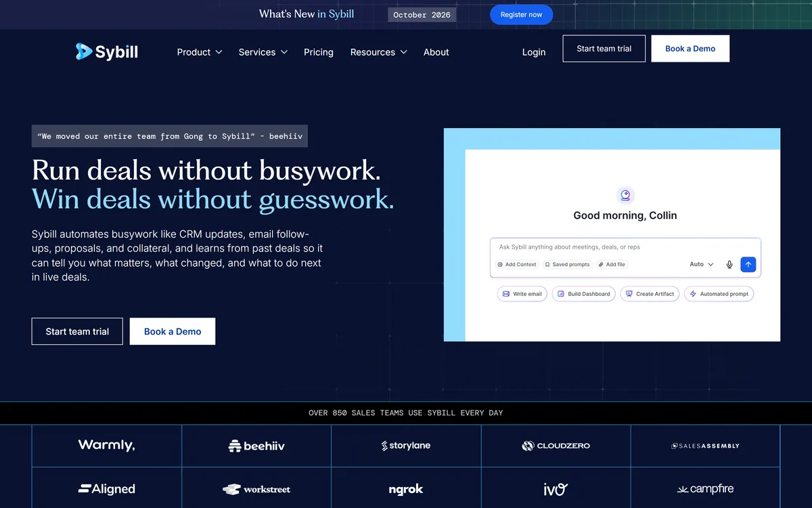
Task: Click the What's New in Sybill text
Action: pos(307,14)
